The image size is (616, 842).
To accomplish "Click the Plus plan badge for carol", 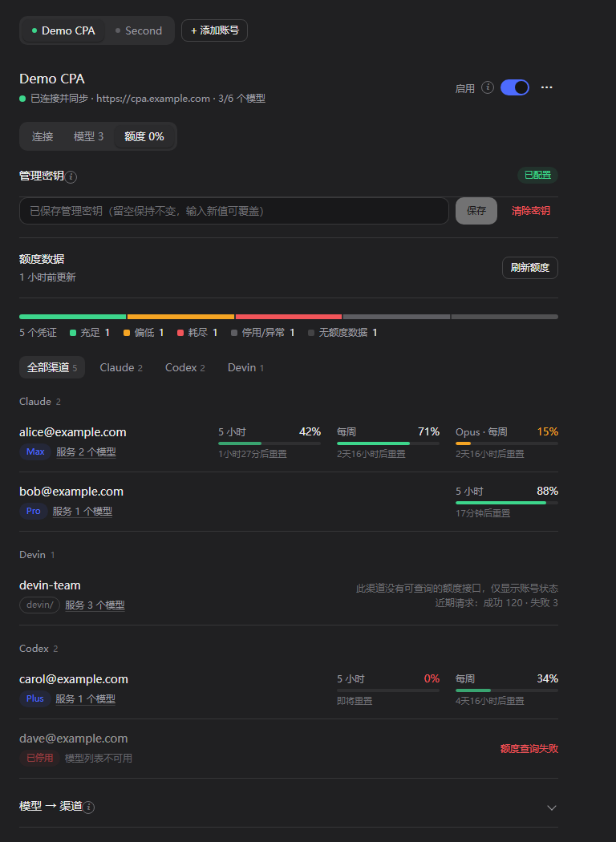I will coord(35,698).
